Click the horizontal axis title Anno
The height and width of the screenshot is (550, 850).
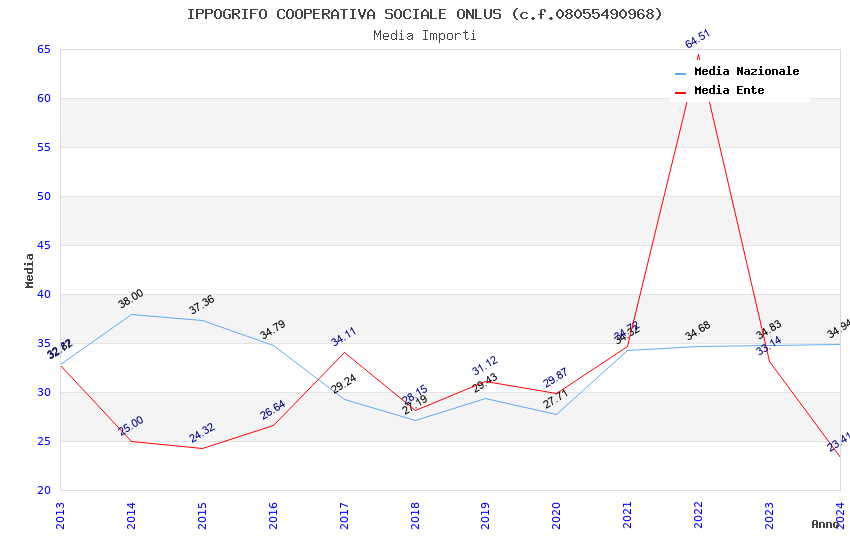tap(825, 524)
